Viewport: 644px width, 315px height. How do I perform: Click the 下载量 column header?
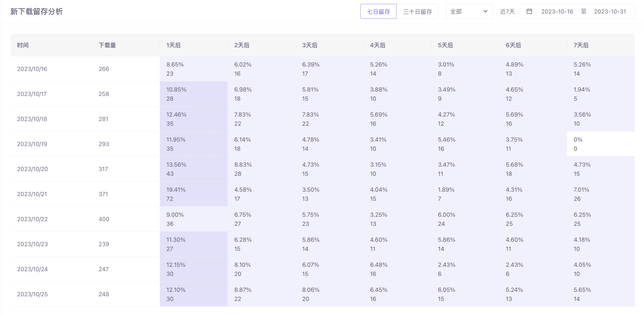coord(107,45)
